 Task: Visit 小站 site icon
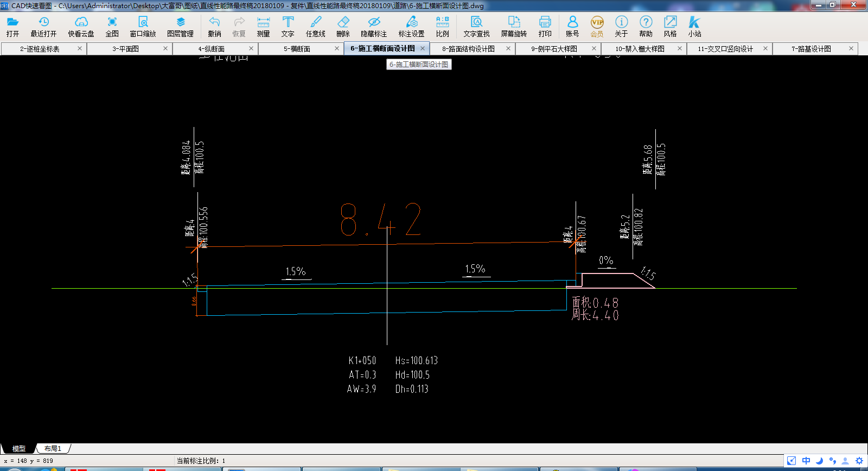[x=694, y=27]
